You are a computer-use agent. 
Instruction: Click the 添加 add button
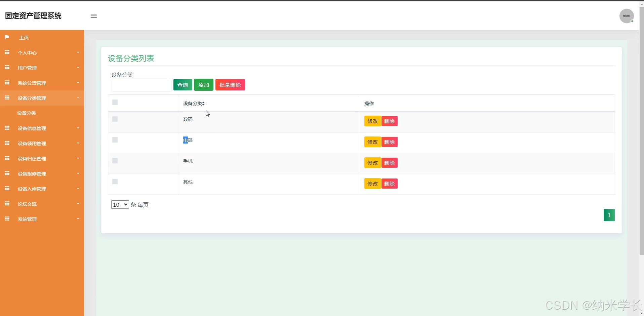(x=204, y=85)
